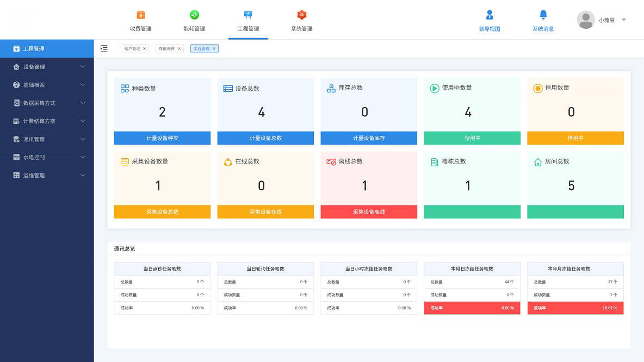Open 系统消息 bell notifications
644x362 pixels.
[543, 21]
